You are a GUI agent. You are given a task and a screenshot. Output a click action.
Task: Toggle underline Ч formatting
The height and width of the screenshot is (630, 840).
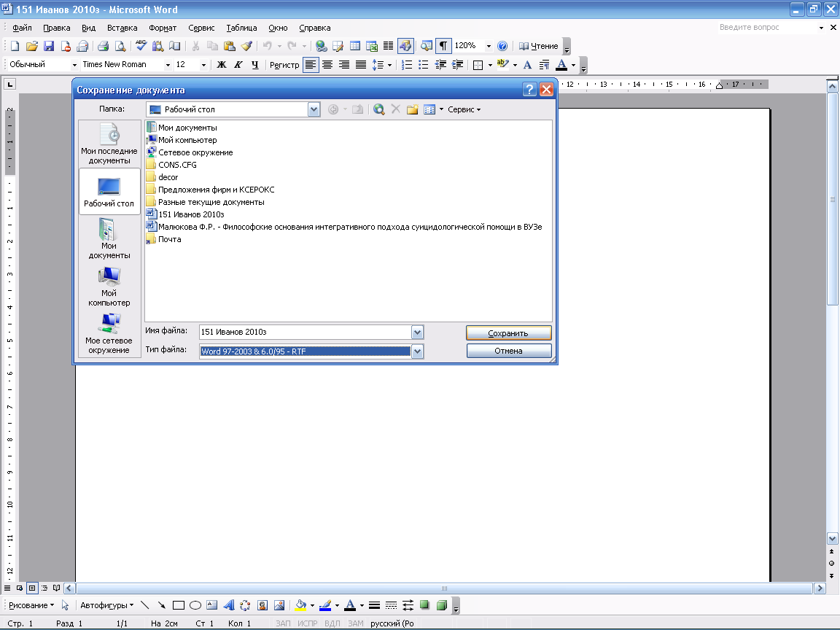pos(255,65)
